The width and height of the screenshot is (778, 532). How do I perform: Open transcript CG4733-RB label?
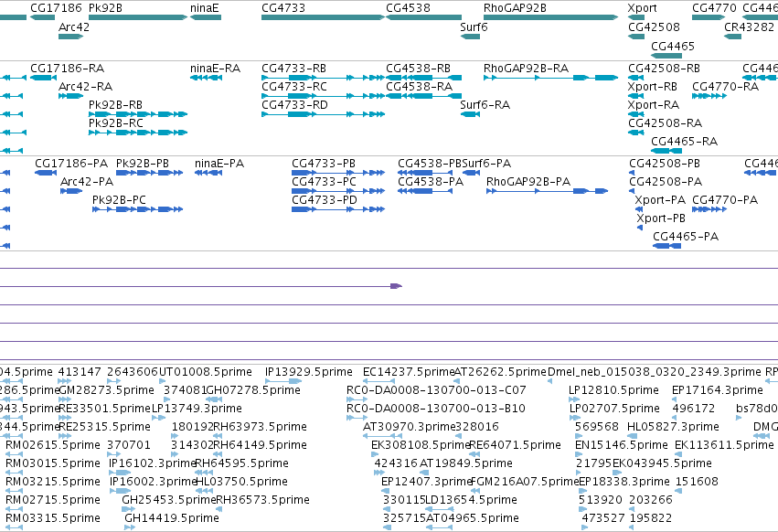pos(294,68)
